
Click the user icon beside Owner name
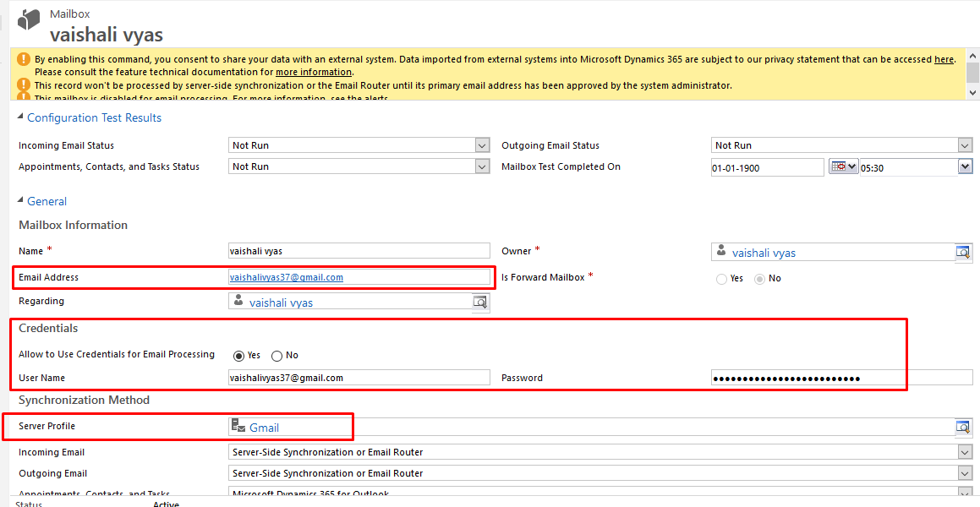(721, 251)
